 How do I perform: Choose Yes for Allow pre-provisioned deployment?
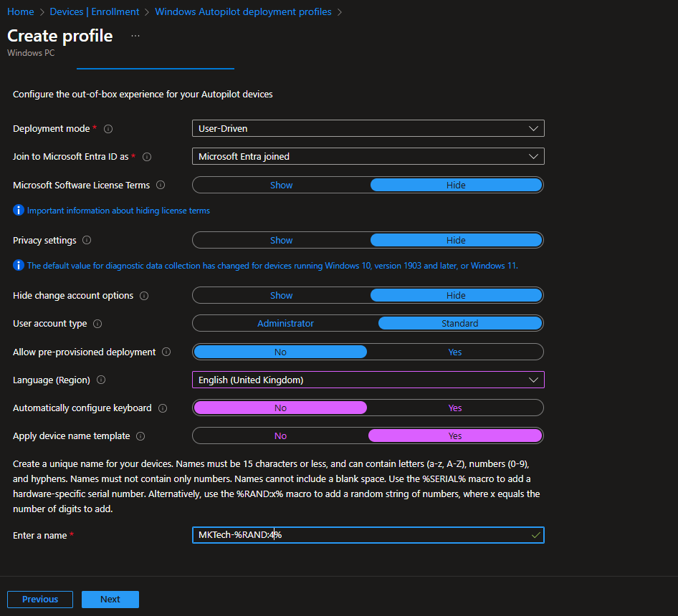pos(454,352)
